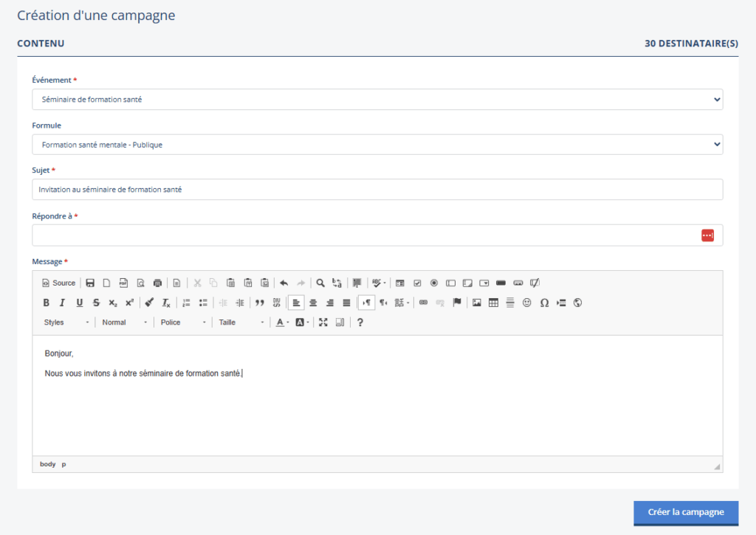The width and height of the screenshot is (756, 535).
Task: Click the print icon in toolbar
Action: (x=157, y=283)
